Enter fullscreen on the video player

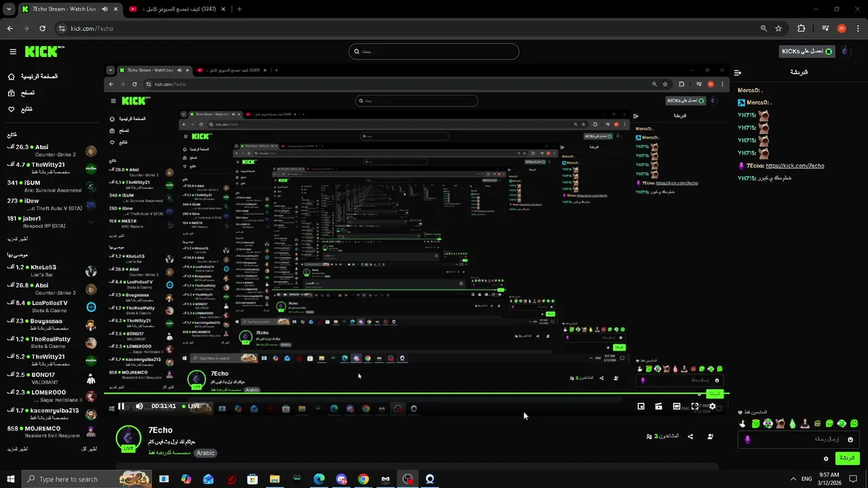tap(694, 407)
